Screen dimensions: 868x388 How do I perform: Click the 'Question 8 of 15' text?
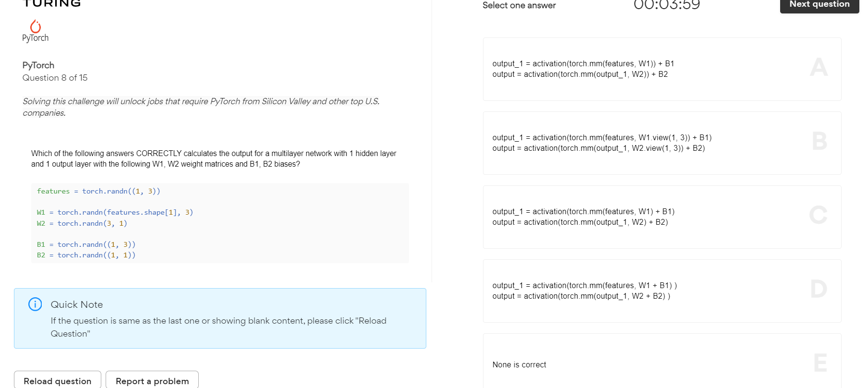[x=55, y=77]
